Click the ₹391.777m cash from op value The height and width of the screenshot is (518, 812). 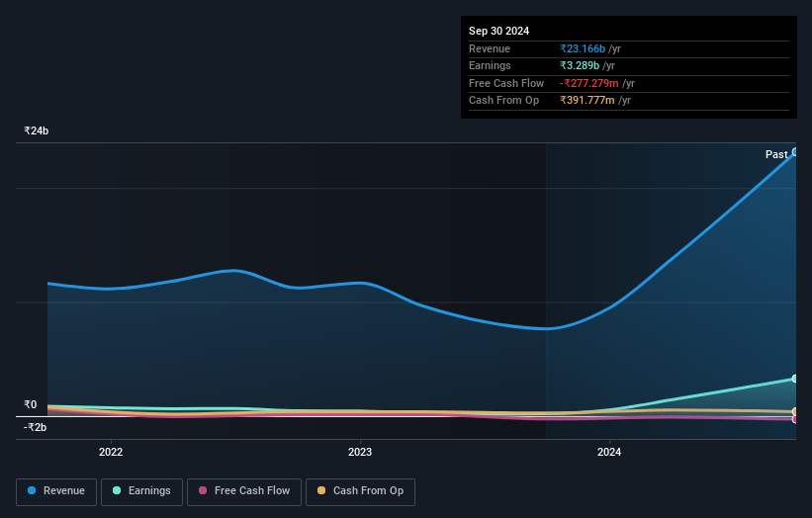pos(587,101)
